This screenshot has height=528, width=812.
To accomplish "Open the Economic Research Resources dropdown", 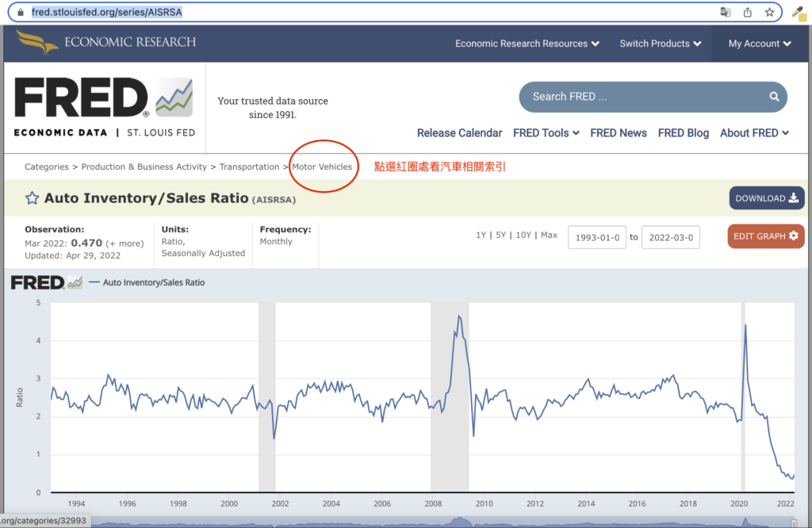I will [x=527, y=44].
